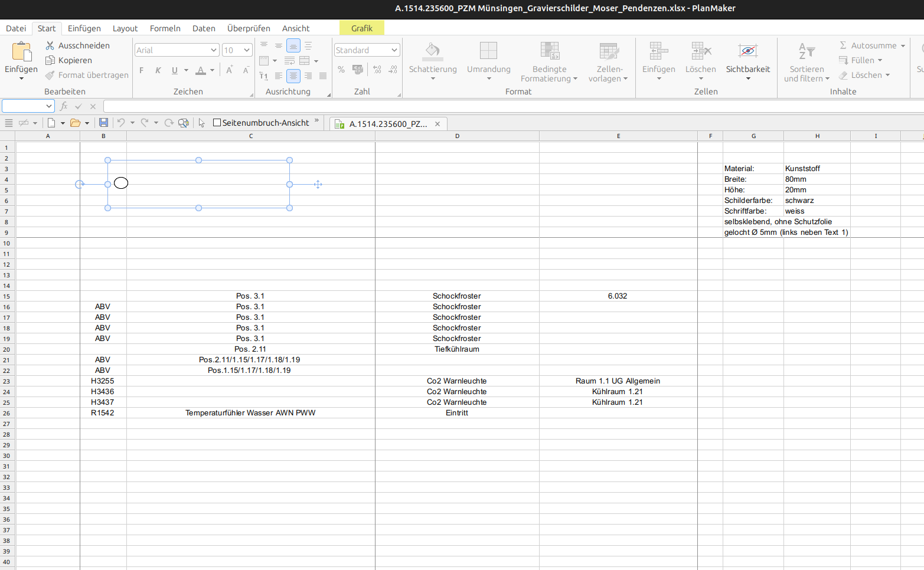The width and height of the screenshot is (924, 570).
Task: Open the Standard number format dropdown
Action: (394, 50)
